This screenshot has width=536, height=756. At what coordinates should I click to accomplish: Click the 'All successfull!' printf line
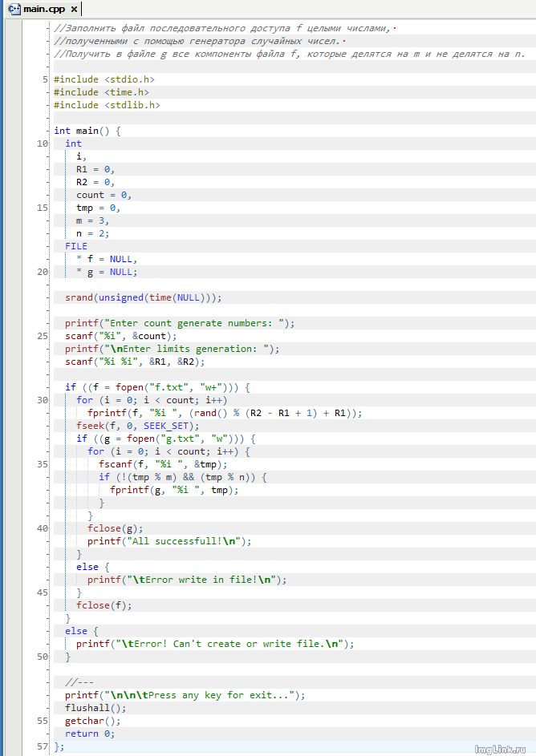(169, 541)
